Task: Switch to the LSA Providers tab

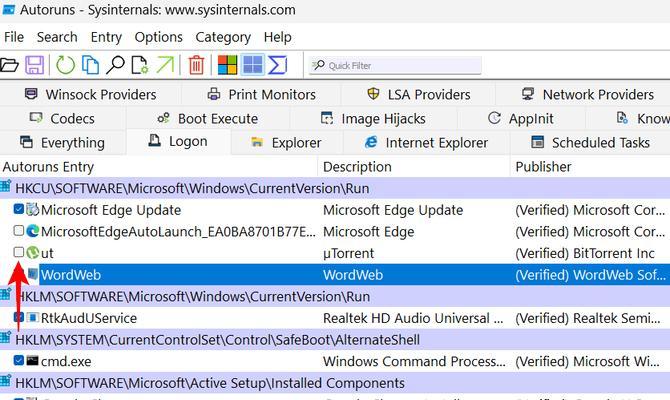Action: [x=418, y=94]
